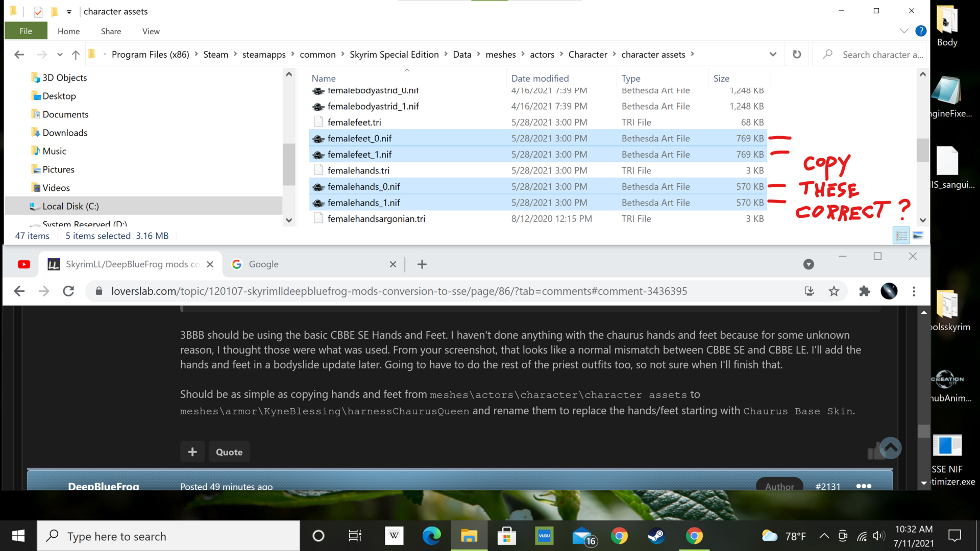
Task: Expand breadcrumb arrow after meshes
Action: (523, 54)
